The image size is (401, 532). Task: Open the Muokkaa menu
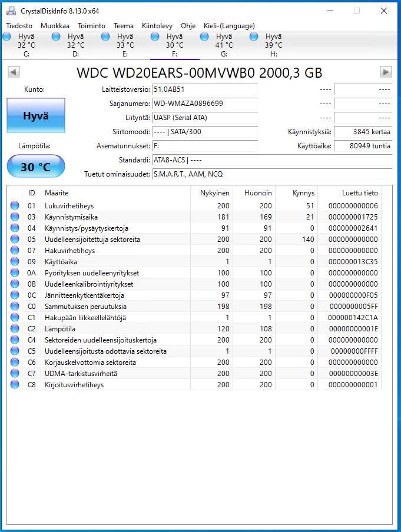pos(55,26)
